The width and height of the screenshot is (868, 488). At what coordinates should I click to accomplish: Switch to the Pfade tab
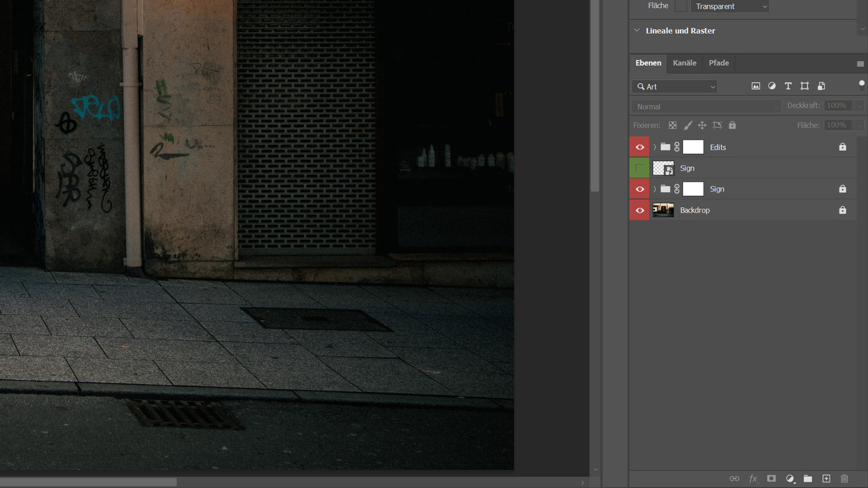coord(718,63)
